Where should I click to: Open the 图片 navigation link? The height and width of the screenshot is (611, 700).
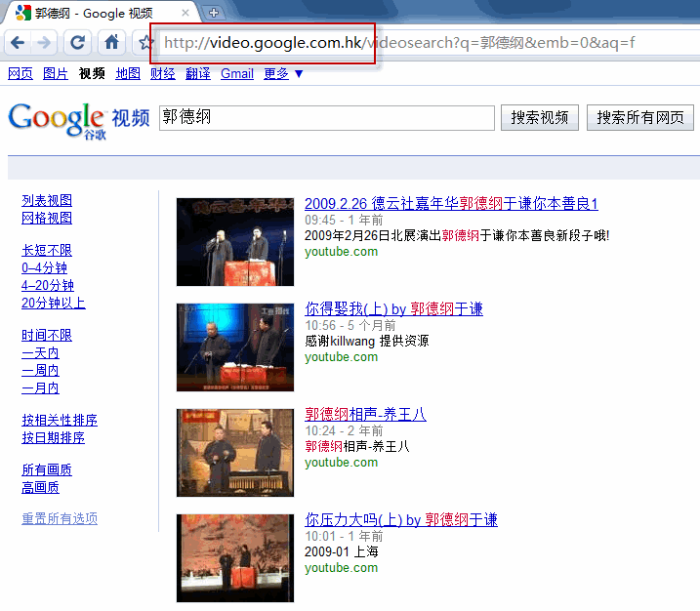56,73
